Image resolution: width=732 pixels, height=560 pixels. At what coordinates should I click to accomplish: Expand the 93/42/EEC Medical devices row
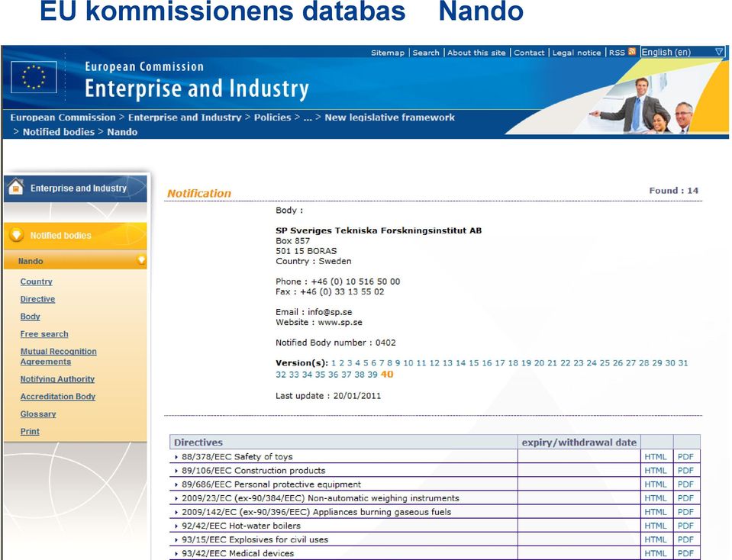[176, 553]
